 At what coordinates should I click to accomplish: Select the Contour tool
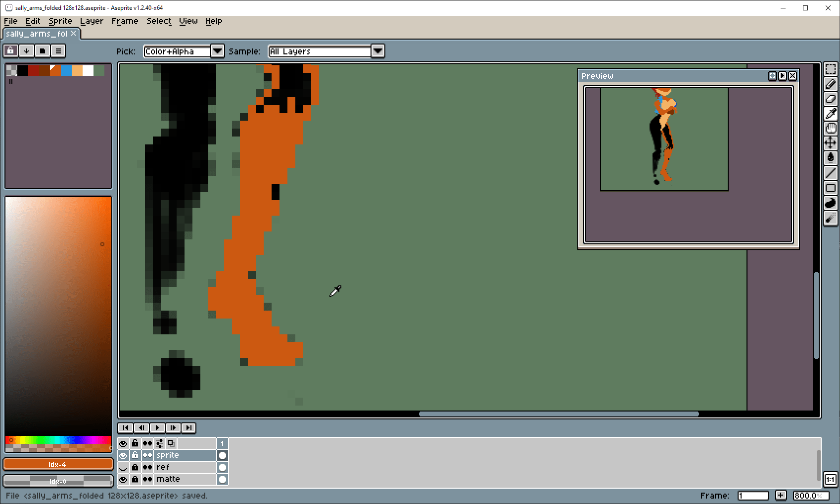click(x=831, y=203)
